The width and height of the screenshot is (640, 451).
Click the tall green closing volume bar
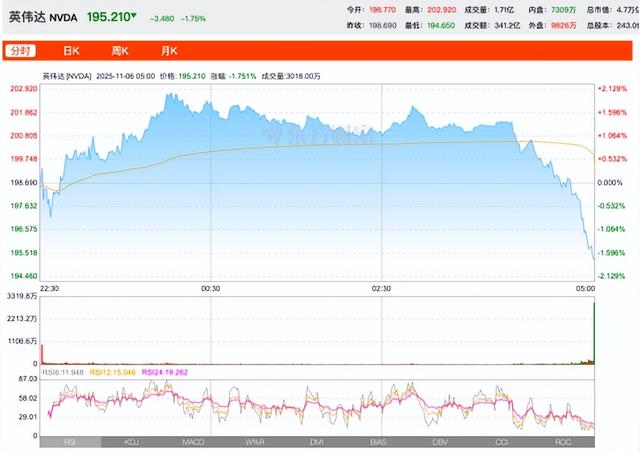coord(594,333)
